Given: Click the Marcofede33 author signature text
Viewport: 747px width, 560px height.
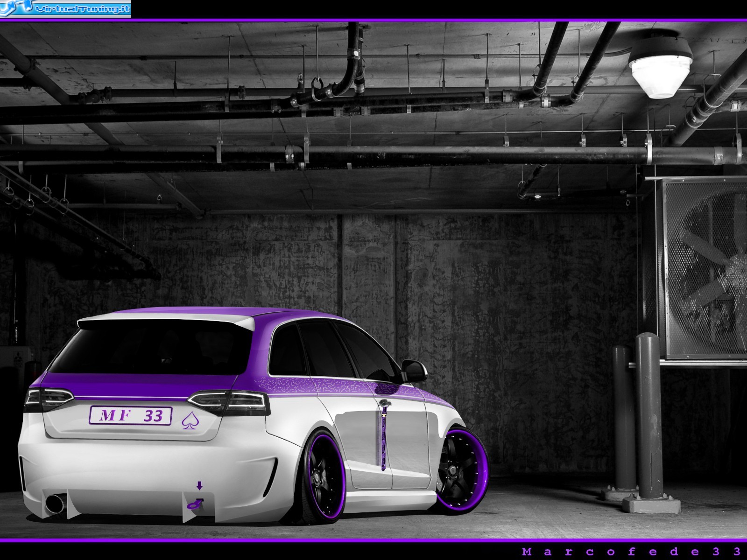Looking at the screenshot, I should pos(632,552).
